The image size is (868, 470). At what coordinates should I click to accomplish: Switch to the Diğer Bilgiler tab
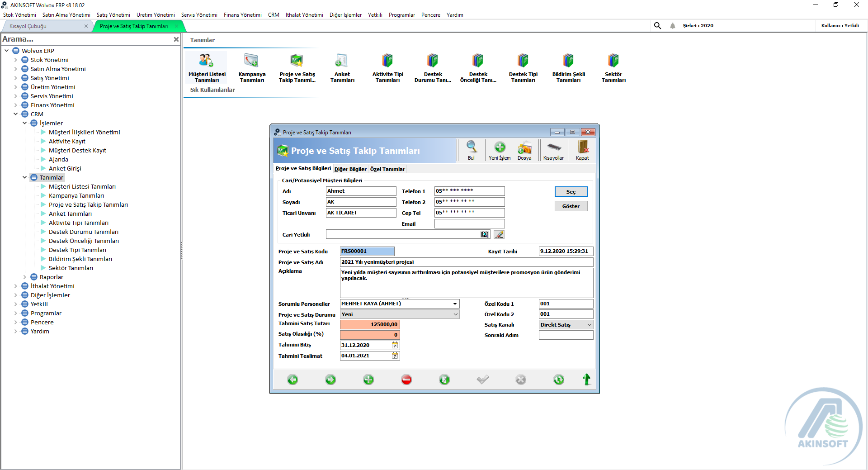[350, 169]
